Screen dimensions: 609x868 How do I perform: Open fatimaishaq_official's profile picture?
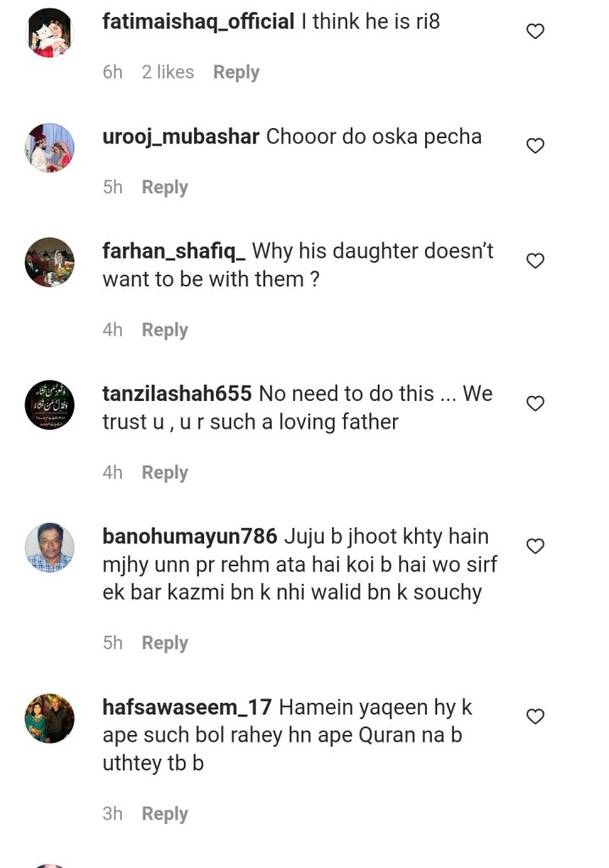pos(49,33)
